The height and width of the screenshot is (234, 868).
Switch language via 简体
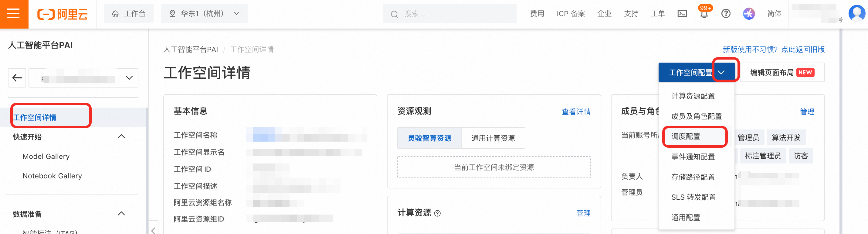774,14
